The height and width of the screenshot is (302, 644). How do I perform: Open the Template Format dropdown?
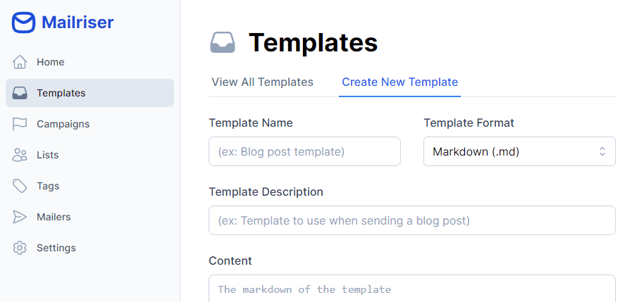[519, 151]
